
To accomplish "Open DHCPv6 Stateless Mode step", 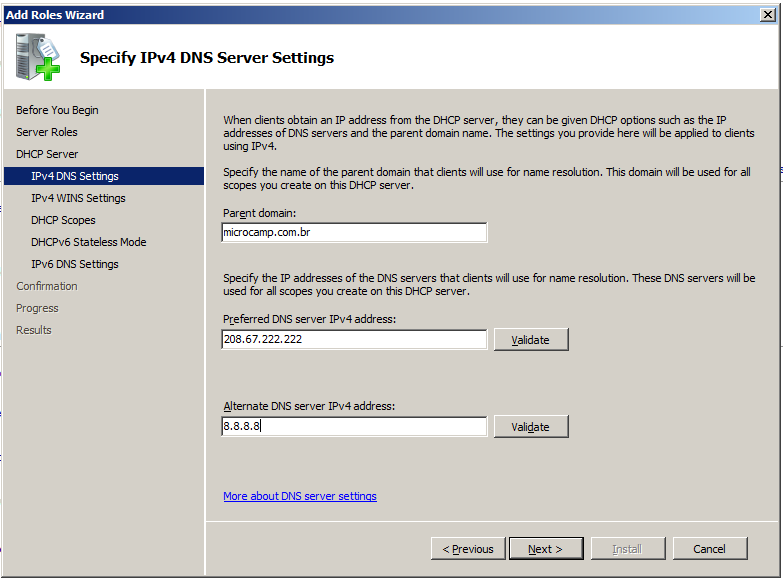I will click(88, 242).
